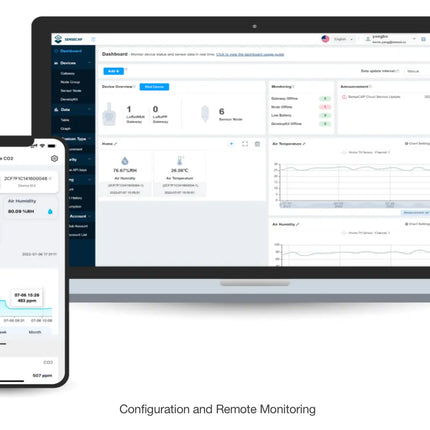Click the Air Humidity water drop icon
This screenshot has width=430, height=430.
click(125, 161)
